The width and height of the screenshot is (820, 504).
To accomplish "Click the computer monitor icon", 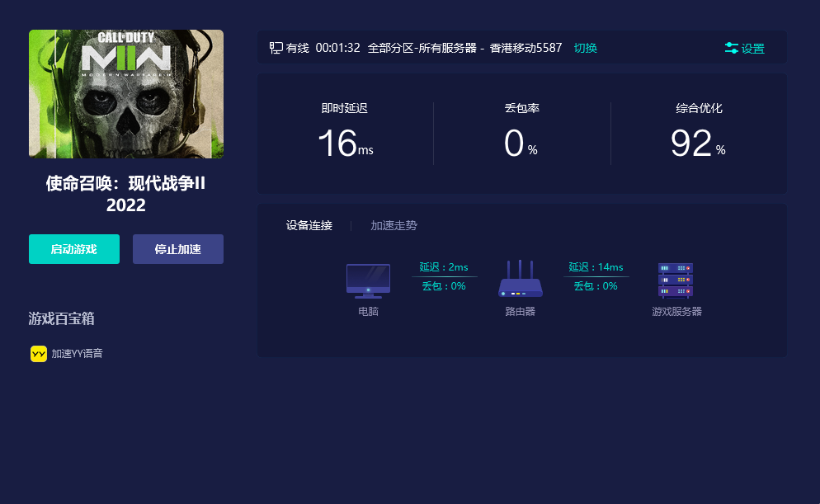I will [368, 281].
